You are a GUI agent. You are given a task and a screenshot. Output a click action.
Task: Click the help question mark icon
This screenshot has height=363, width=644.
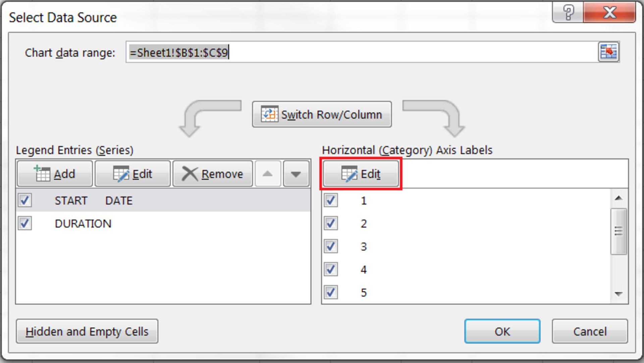pos(569,12)
